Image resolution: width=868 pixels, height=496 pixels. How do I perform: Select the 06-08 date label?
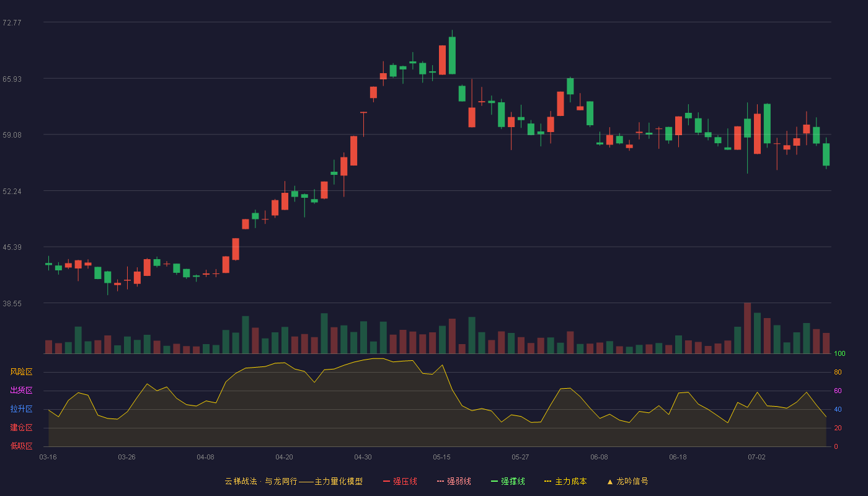point(599,457)
